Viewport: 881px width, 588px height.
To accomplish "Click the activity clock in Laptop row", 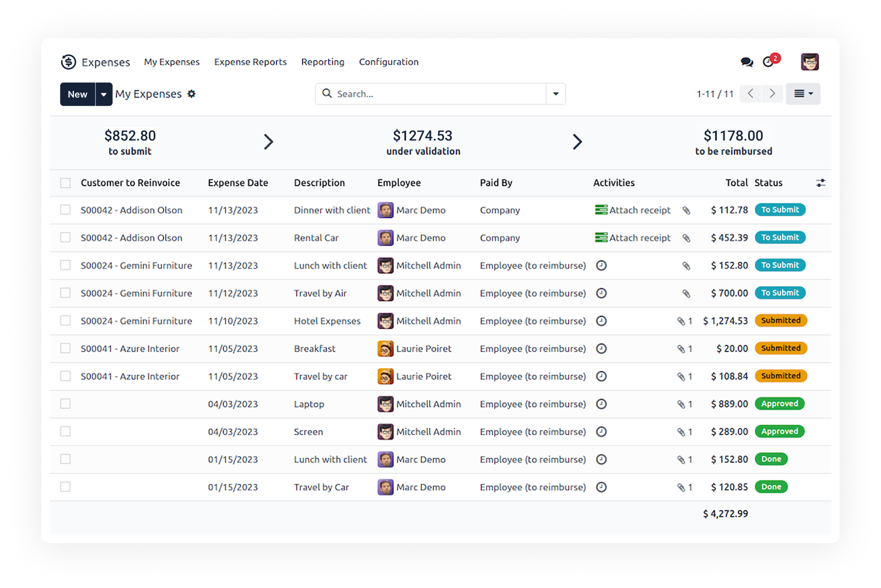I will 602,404.
